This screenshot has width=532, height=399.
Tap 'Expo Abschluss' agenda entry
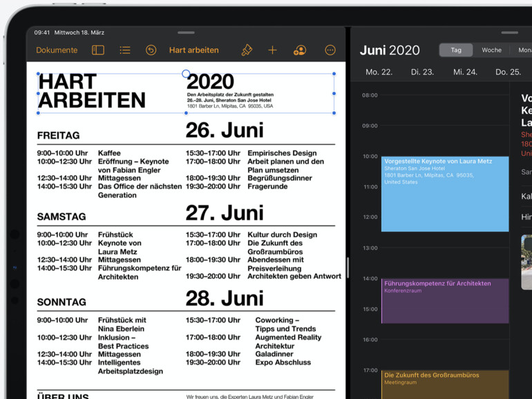pyautogui.click(x=283, y=362)
